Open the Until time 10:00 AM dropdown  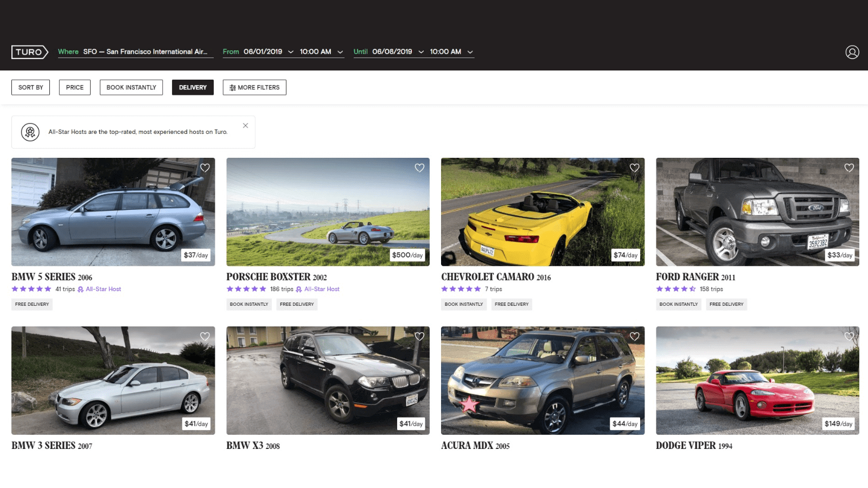451,52
